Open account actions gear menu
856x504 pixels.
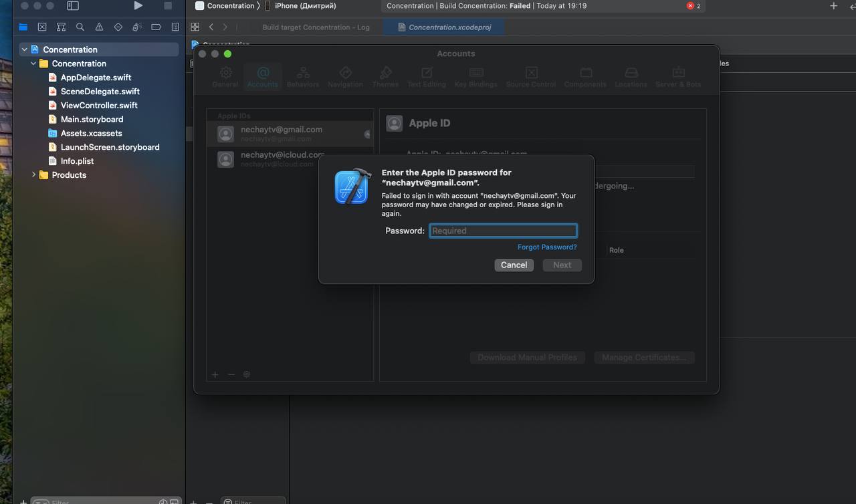pos(247,375)
